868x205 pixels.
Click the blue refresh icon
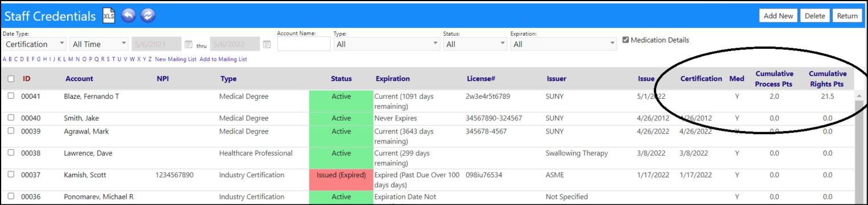[x=148, y=16]
